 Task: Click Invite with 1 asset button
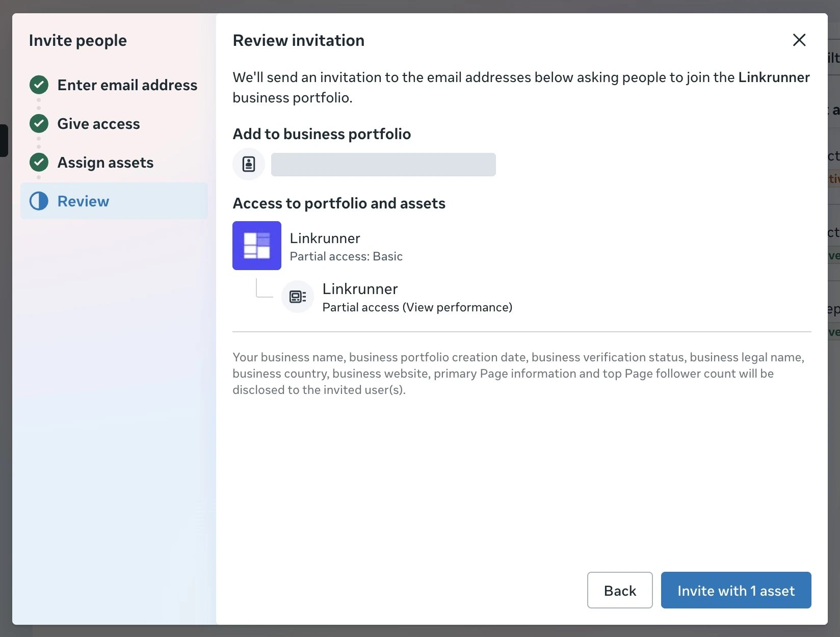click(736, 590)
